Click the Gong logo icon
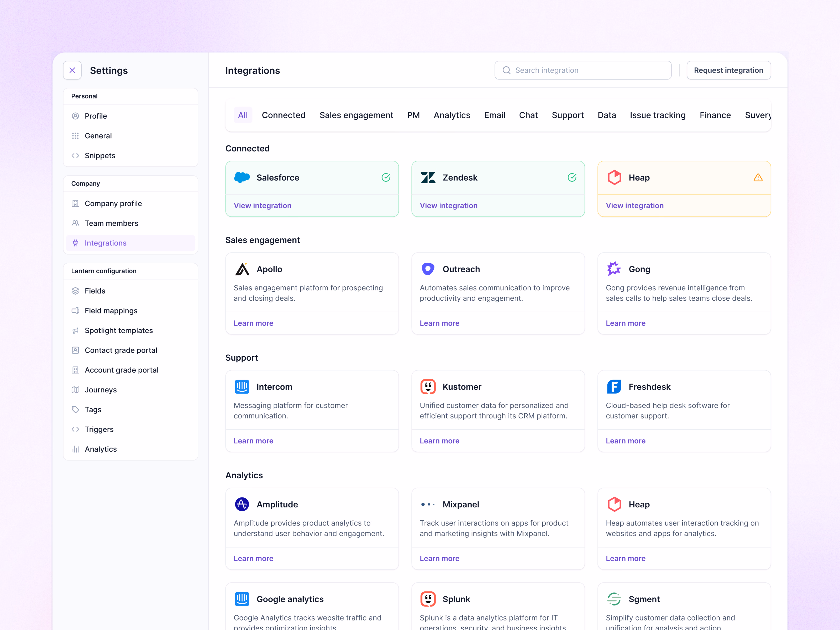This screenshot has height=630, width=840. click(614, 269)
